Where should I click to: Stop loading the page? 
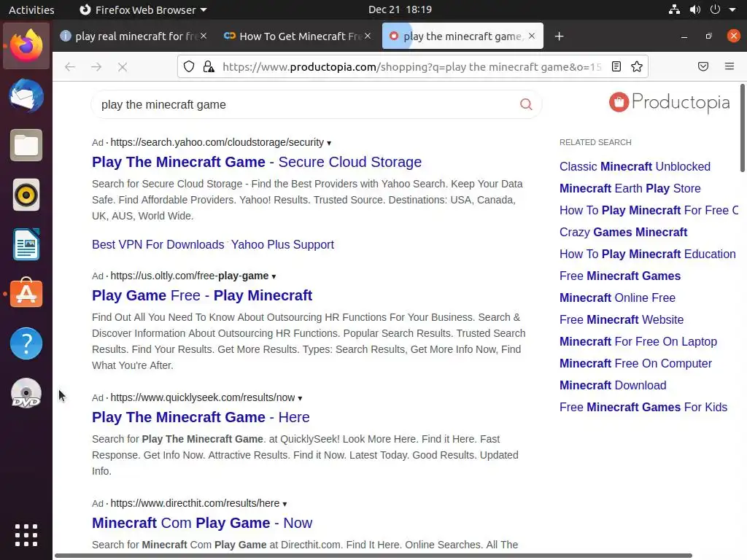(x=123, y=67)
